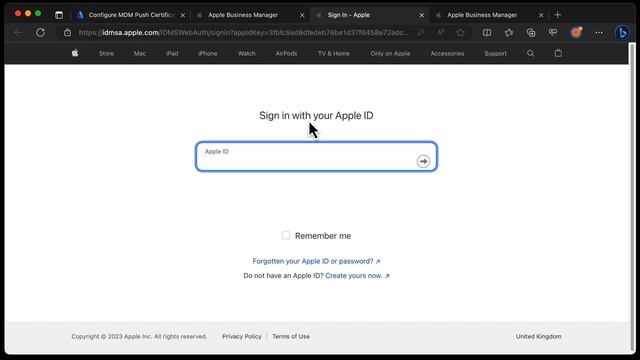
Task: Close the last Apple Business Manager tab
Action: (x=541, y=15)
